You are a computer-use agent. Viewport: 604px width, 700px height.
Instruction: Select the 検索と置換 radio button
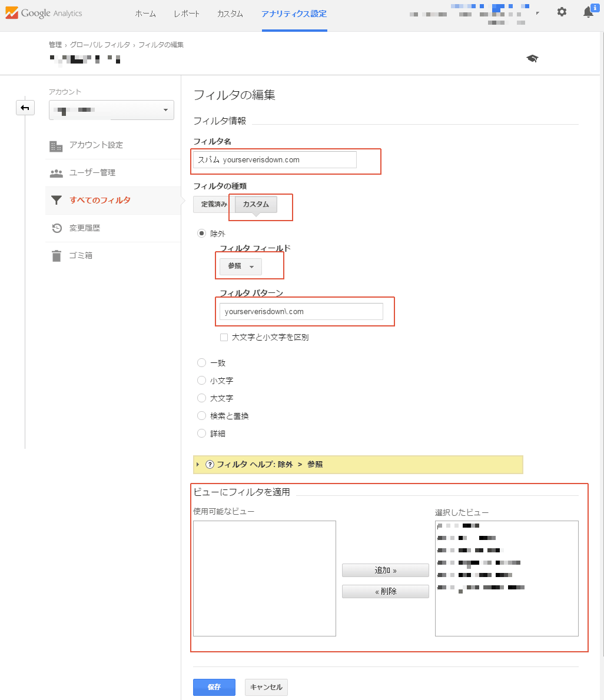(201, 416)
